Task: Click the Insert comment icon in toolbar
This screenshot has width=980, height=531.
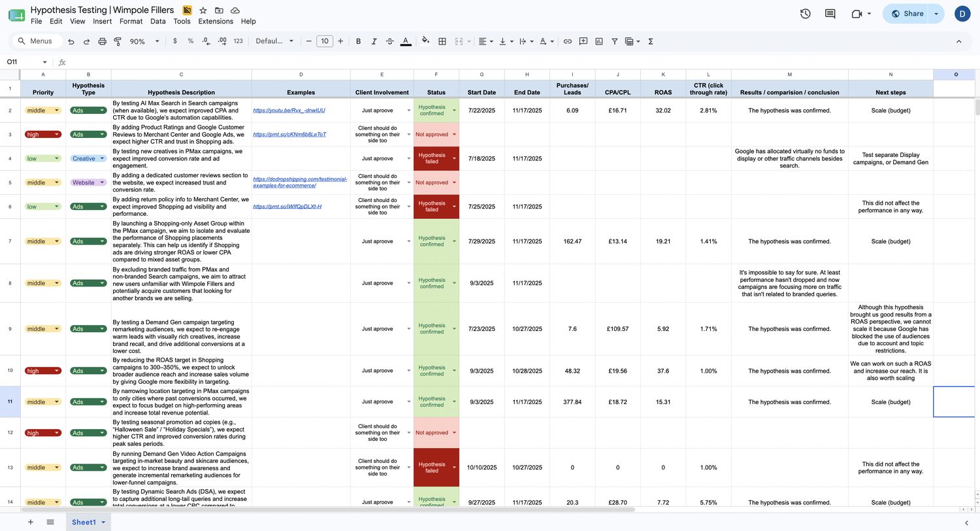Action: [x=583, y=41]
